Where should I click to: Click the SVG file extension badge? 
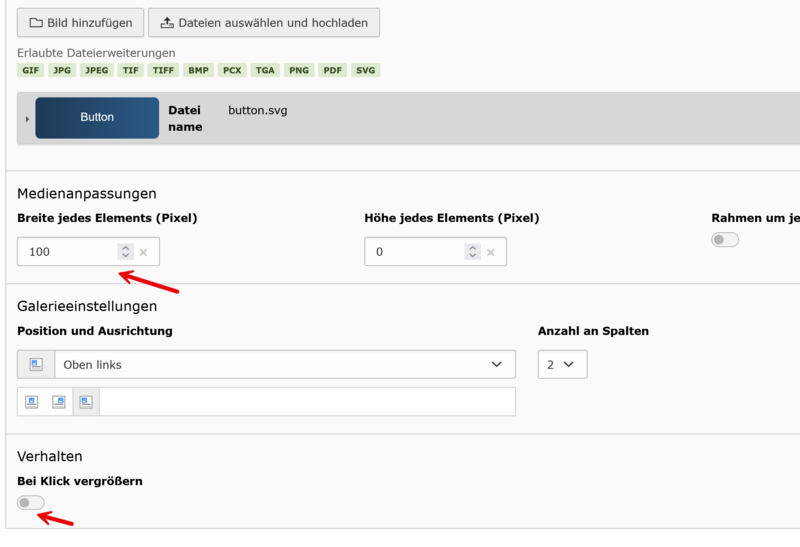point(366,70)
